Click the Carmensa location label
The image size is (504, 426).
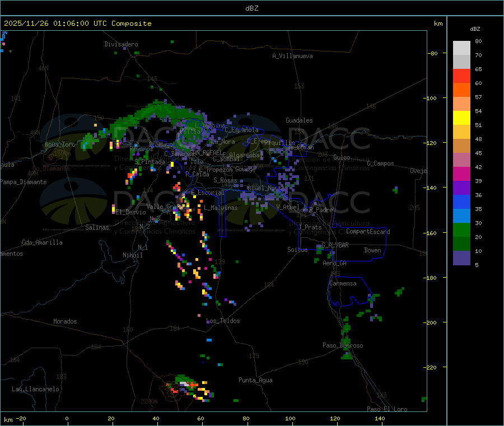343,283
